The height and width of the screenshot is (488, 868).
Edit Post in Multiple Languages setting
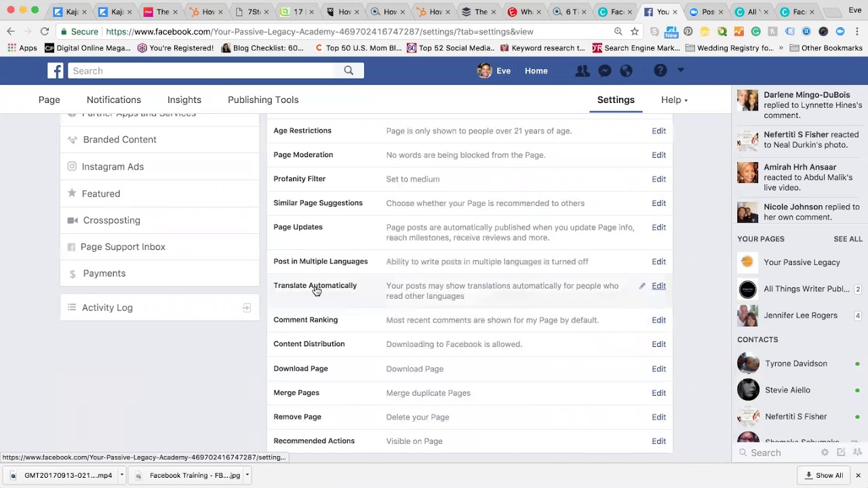[x=658, y=262]
